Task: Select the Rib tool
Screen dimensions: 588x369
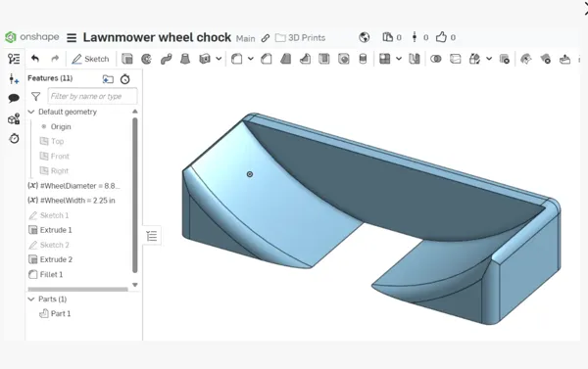Action: [x=305, y=59]
